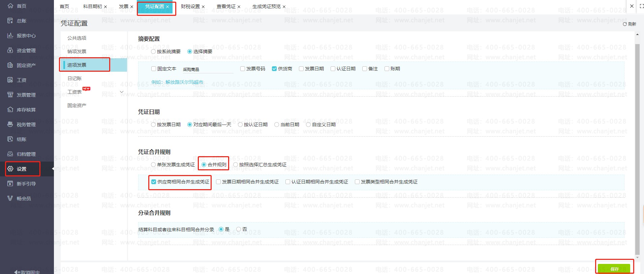
Task: Tick the 认证日期 summary checkbox
Action: click(333, 69)
